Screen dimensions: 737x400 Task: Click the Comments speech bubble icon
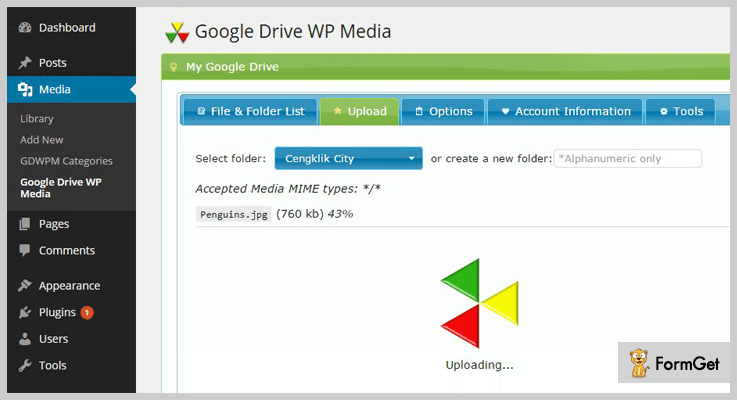pyautogui.click(x=25, y=250)
